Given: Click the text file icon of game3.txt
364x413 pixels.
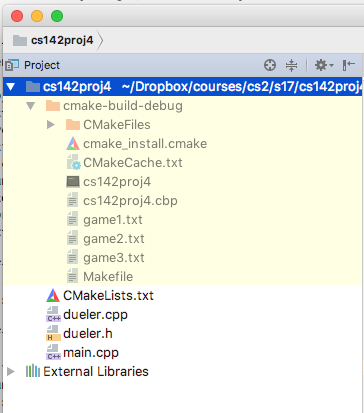Looking at the screenshot, I should 72,257.
